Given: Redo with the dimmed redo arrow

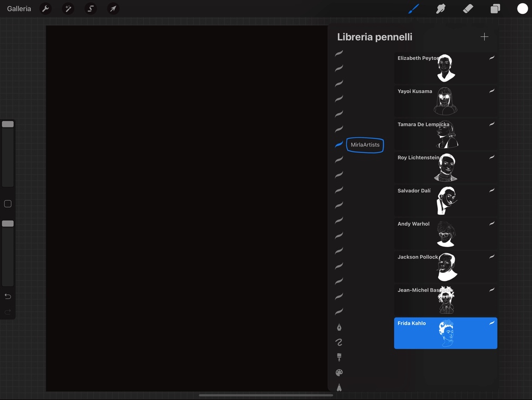Looking at the screenshot, I should 8,312.
